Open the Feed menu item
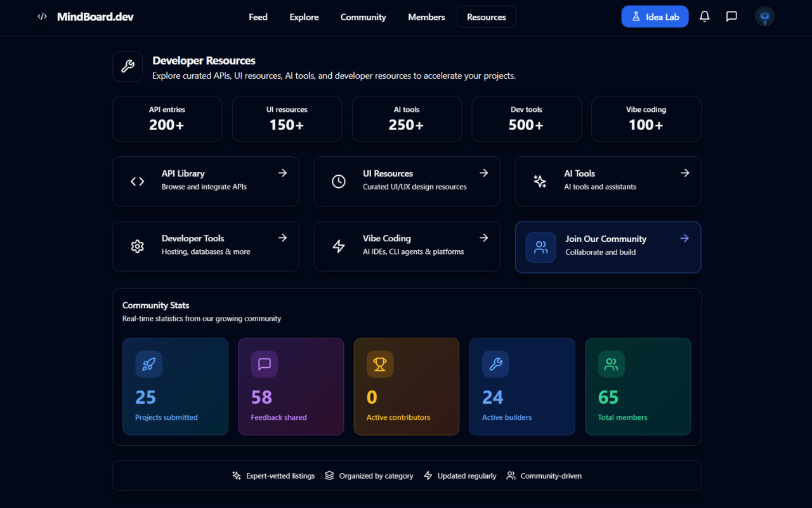The image size is (812, 508). coord(258,17)
